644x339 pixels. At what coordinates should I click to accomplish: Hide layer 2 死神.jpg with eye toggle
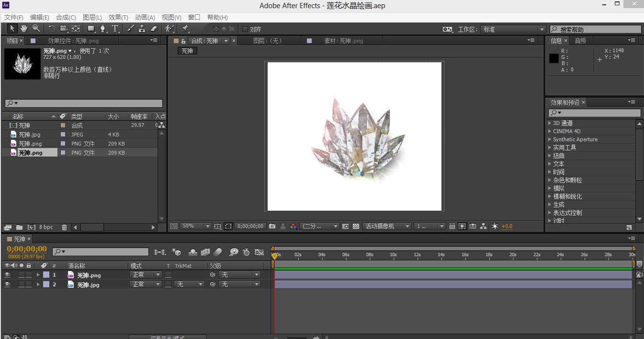coord(7,284)
